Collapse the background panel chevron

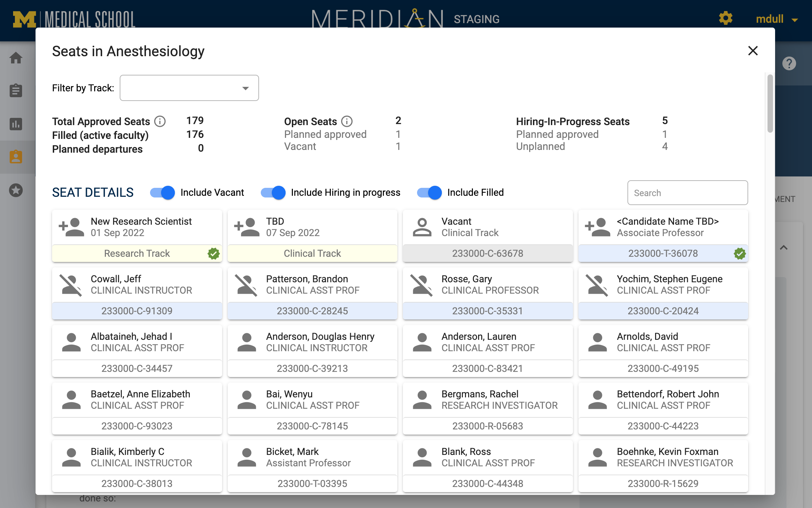[x=784, y=247]
